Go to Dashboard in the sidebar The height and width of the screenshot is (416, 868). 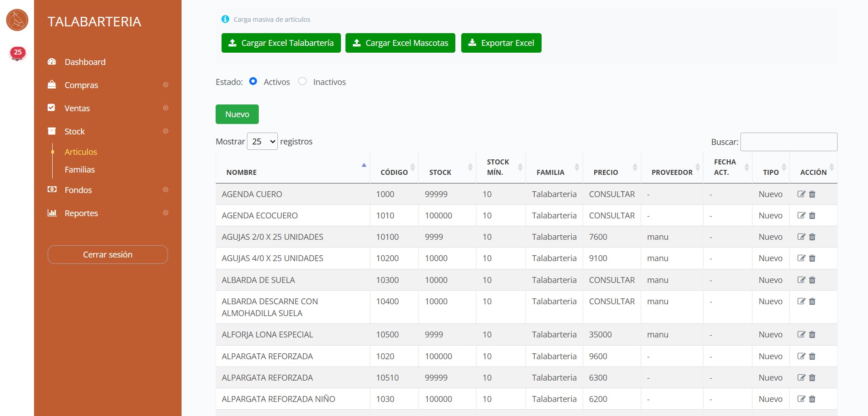tap(85, 62)
